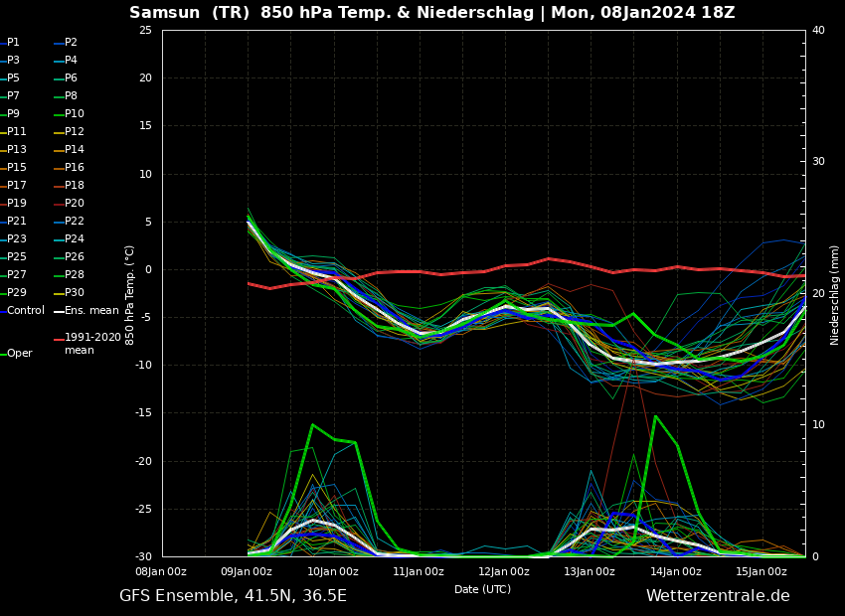845x616 pixels.
Task: Select the 850 hPa Temp. (°C) axis label
Action: [x=130, y=295]
